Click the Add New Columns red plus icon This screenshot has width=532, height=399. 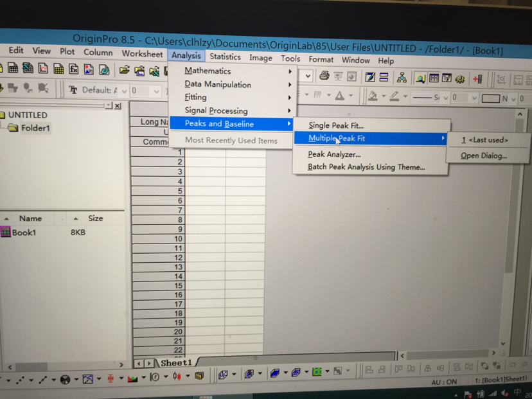coord(477,80)
